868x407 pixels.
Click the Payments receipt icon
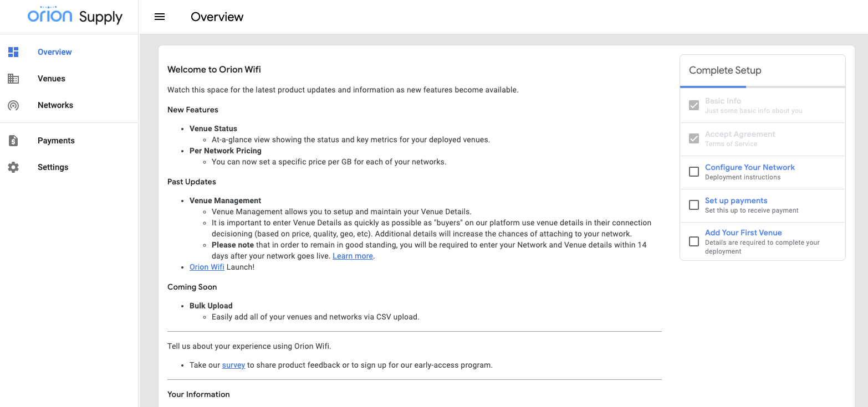[x=13, y=141]
